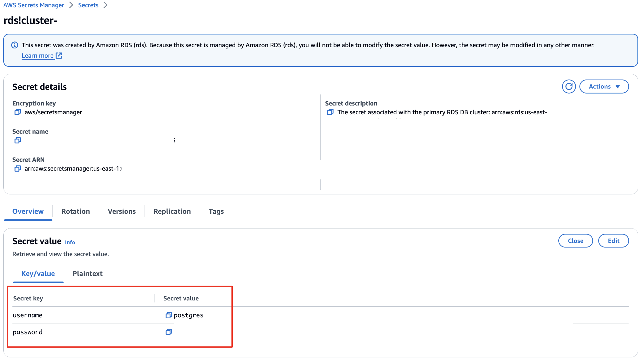This screenshot has height=360, width=644.
Task: Copy the password secret value
Action: pos(168,332)
